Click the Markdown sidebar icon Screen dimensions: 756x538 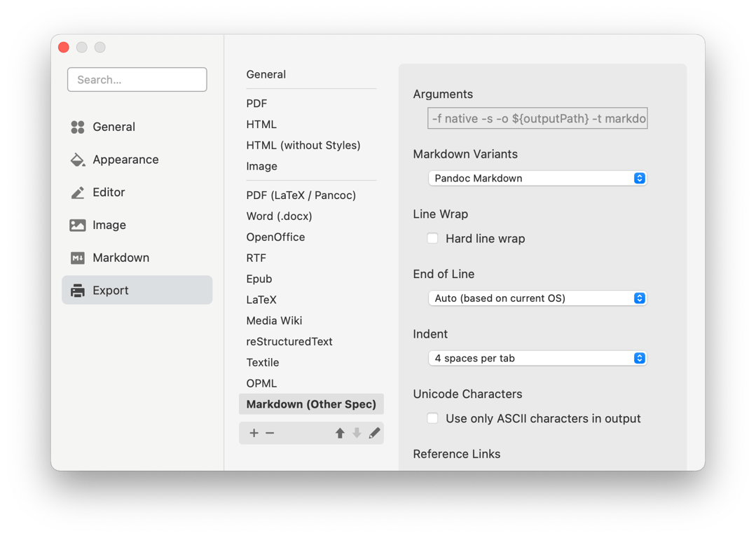pos(78,258)
